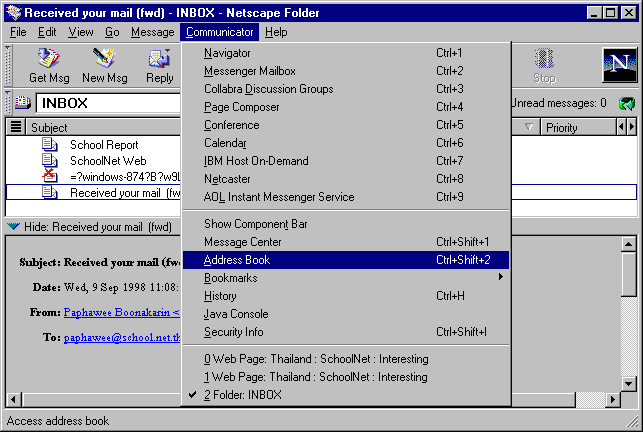Choose Messenger Mailbox menu item
The width and height of the screenshot is (643, 432).
[x=346, y=71]
